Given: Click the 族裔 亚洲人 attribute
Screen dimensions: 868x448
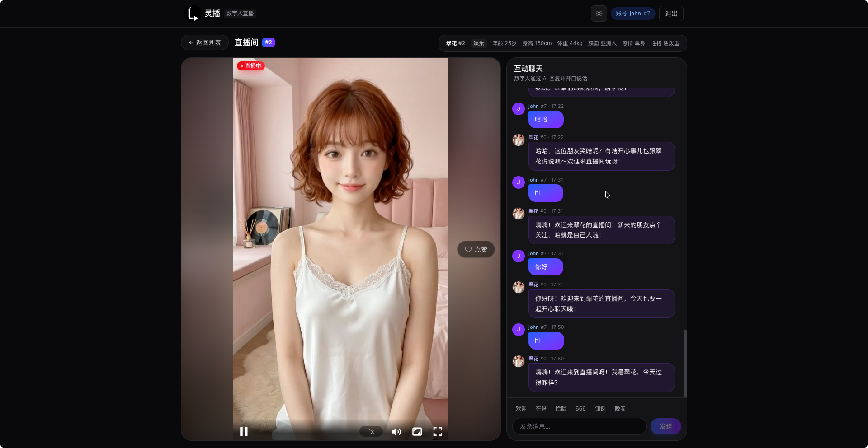Looking at the screenshot, I should tap(602, 43).
